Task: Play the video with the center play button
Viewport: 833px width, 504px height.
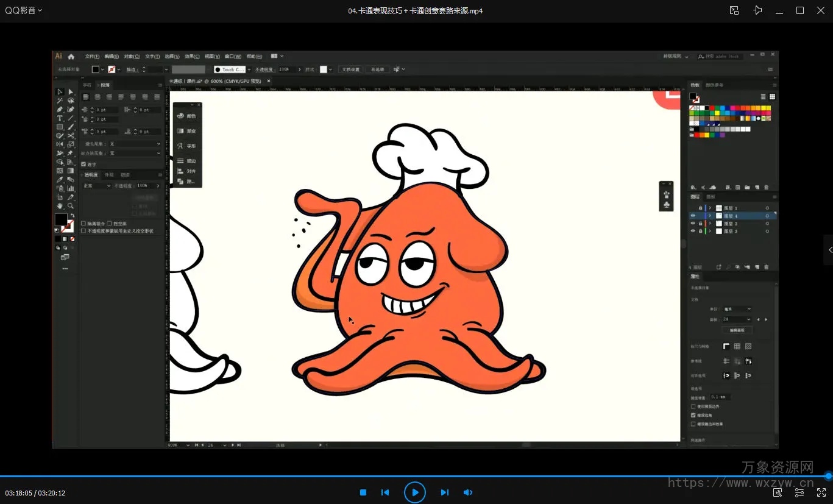Action: pos(414,492)
